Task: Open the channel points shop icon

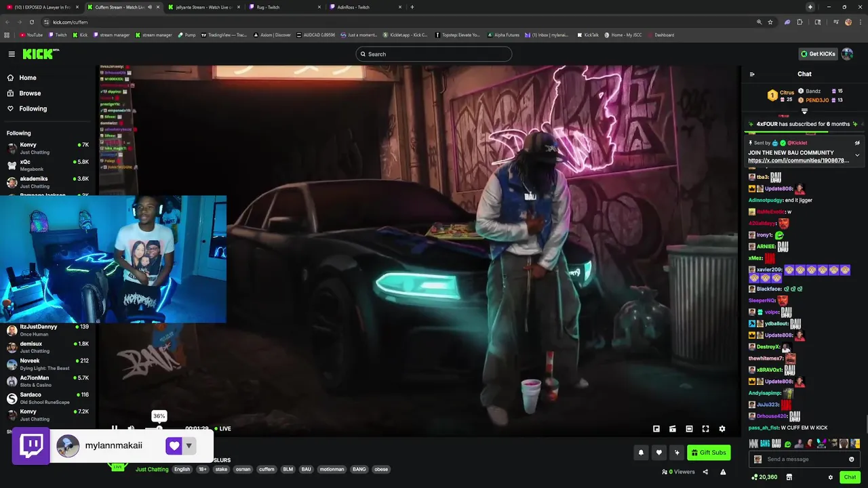Action: coord(789,477)
